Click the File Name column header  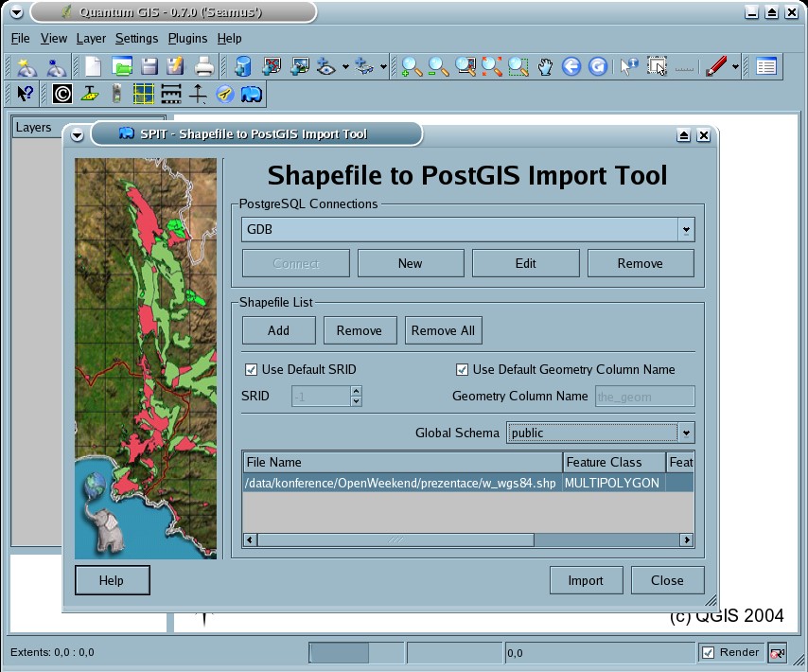pyautogui.click(x=402, y=462)
